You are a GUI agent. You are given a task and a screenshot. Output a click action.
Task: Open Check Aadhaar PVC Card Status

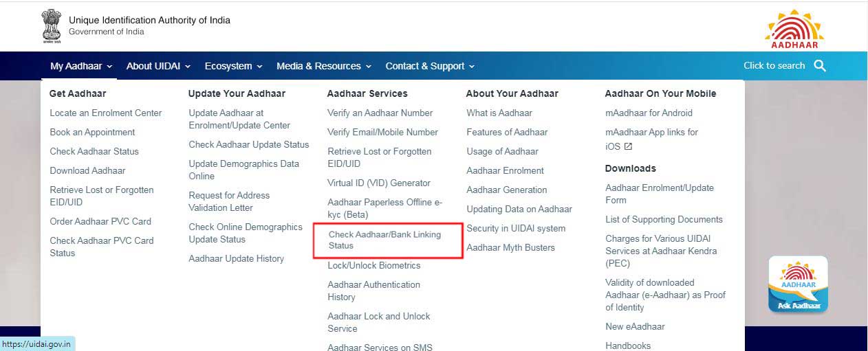tap(102, 247)
